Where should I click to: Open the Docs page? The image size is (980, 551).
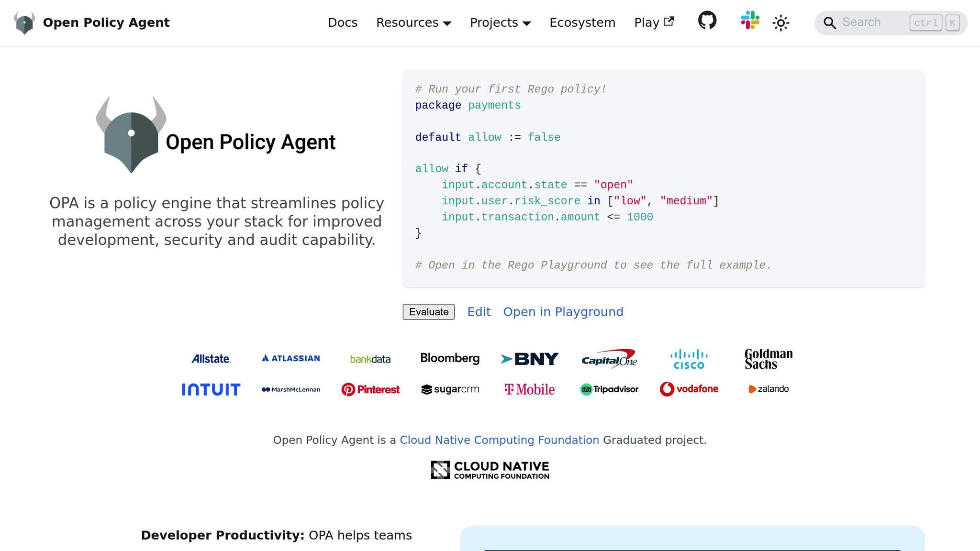[343, 22]
